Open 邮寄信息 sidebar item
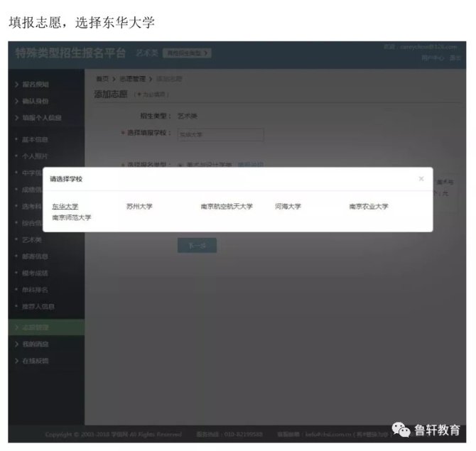This screenshot has height=451, width=476. click(35, 256)
